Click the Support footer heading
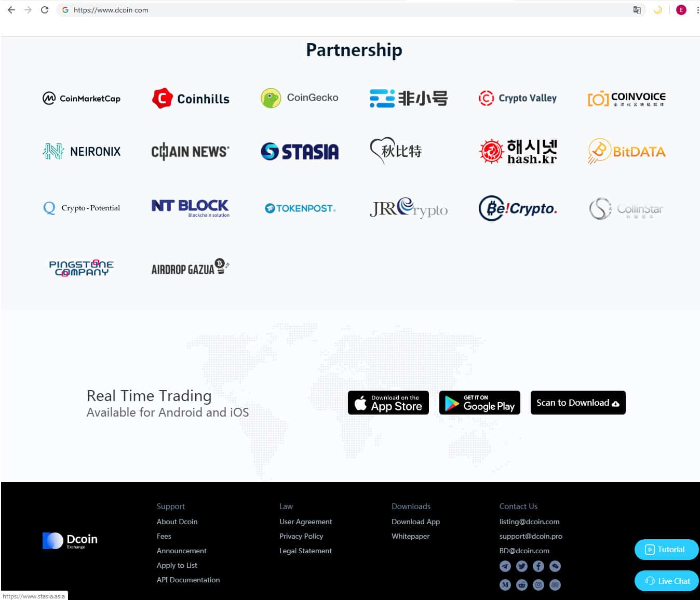The image size is (700, 600). pyautogui.click(x=171, y=506)
